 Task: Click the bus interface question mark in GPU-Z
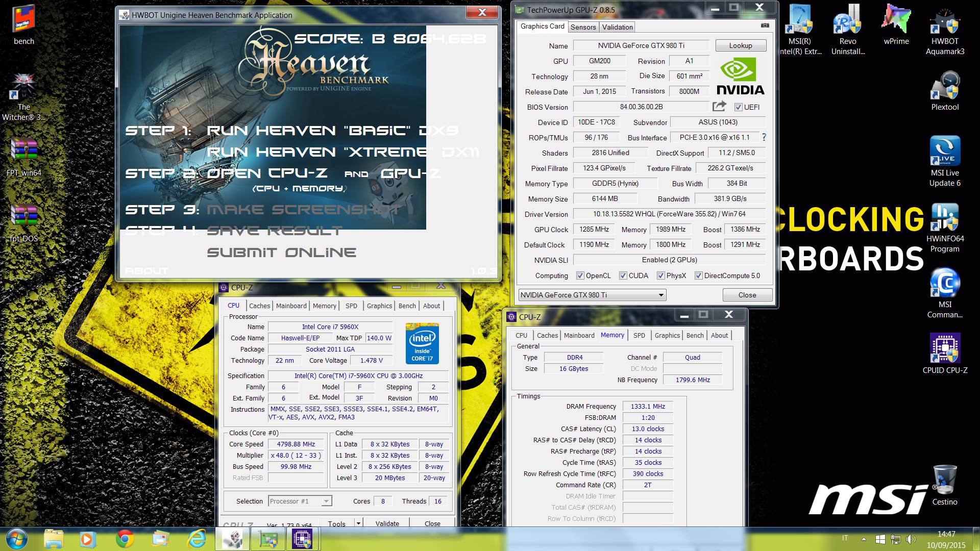click(x=764, y=137)
